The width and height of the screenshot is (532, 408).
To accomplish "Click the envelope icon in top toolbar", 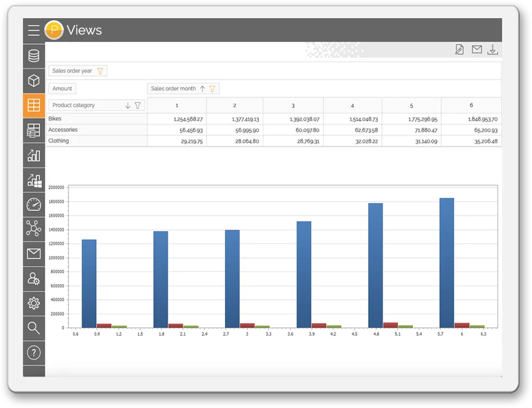I will (x=477, y=50).
